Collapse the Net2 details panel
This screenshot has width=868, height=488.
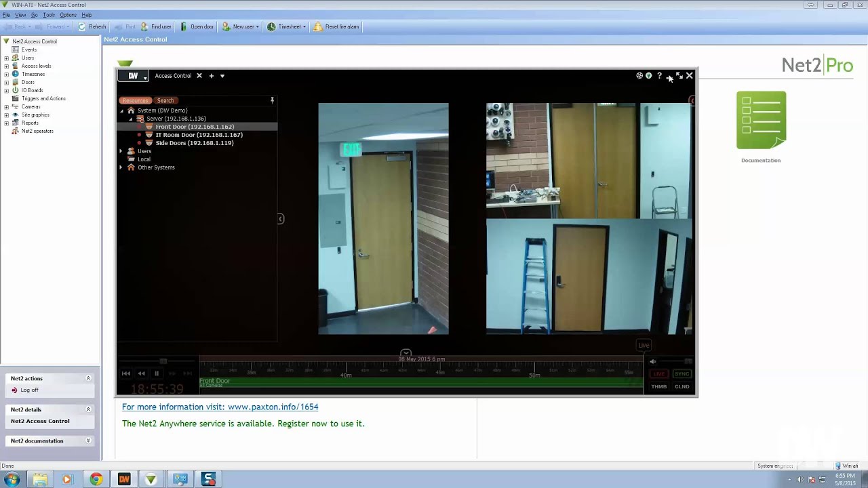(x=88, y=409)
